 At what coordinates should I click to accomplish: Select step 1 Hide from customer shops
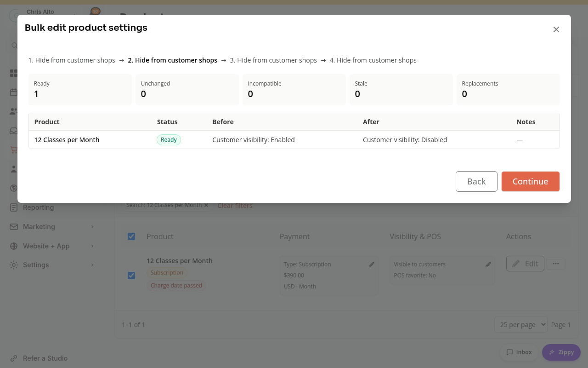[x=72, y=60]
